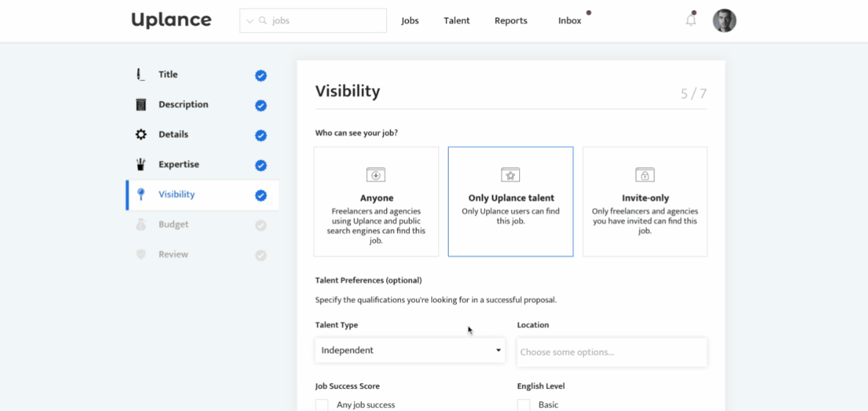Click the Expertise step icon
The width and height of the screenshot is (868, 411).
[x=141, y=164]
